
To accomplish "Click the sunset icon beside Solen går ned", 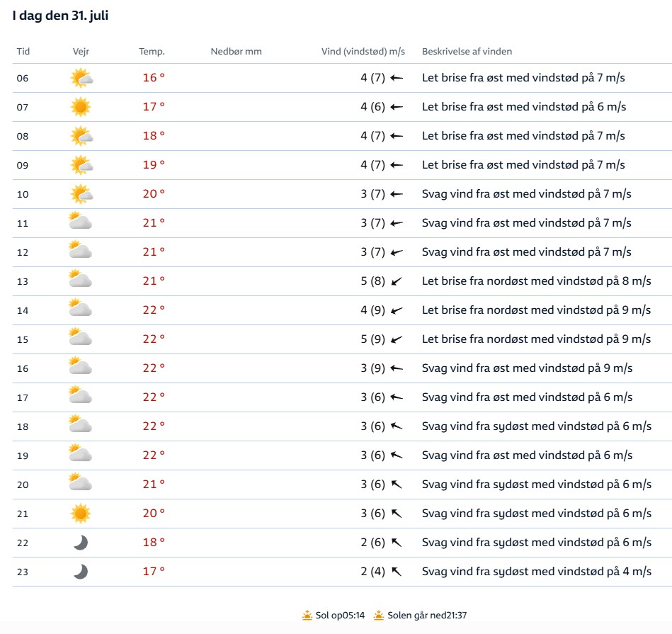I will tap(379, 616).
